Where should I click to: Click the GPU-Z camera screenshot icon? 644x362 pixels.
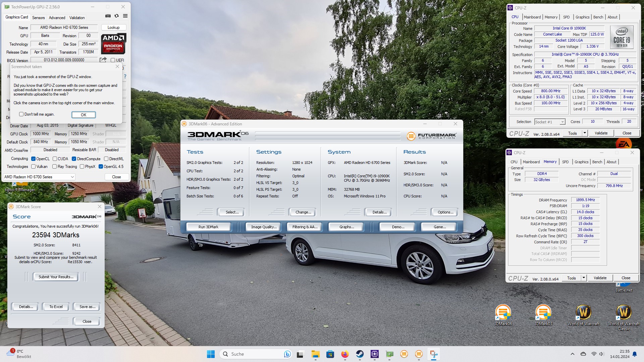pyautogui.click(x=108, y=16)
